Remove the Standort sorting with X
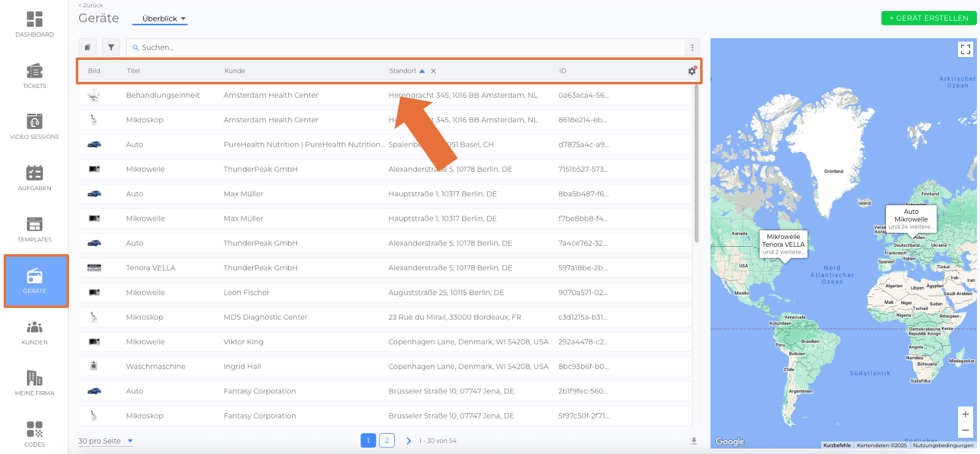This screenshot has width=980, height=454. [433, 71]
